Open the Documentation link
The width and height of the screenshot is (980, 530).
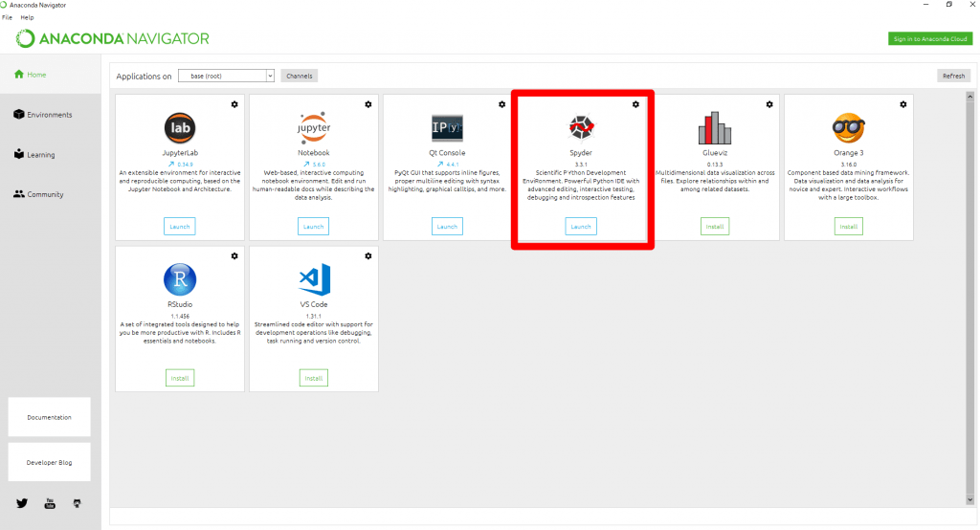pos(50,417)
